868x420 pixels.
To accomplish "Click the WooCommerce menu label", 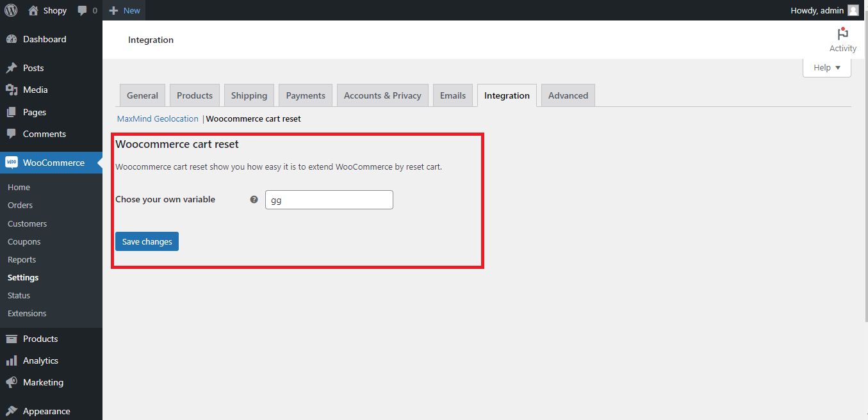I will click(x=54, y=163).
